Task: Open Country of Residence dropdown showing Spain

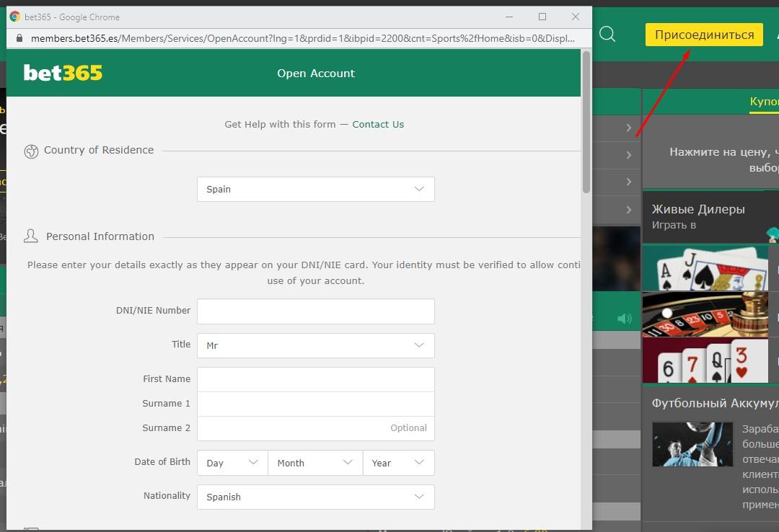Action: [315, 190]
